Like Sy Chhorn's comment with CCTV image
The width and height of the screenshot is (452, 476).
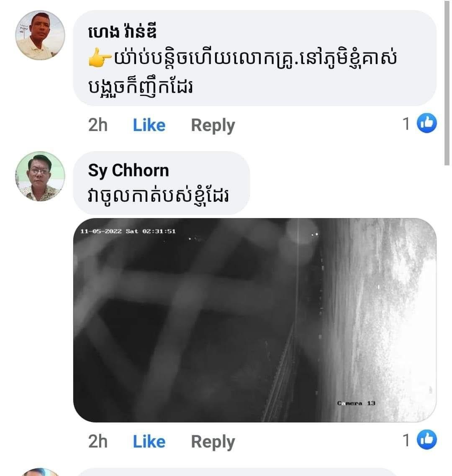point(149,442)
